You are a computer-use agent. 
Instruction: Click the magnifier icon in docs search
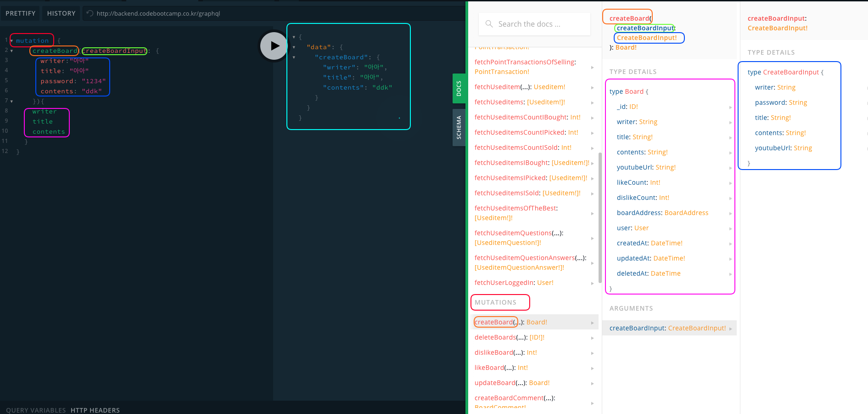pyautogui.click(x=489, y=24)
